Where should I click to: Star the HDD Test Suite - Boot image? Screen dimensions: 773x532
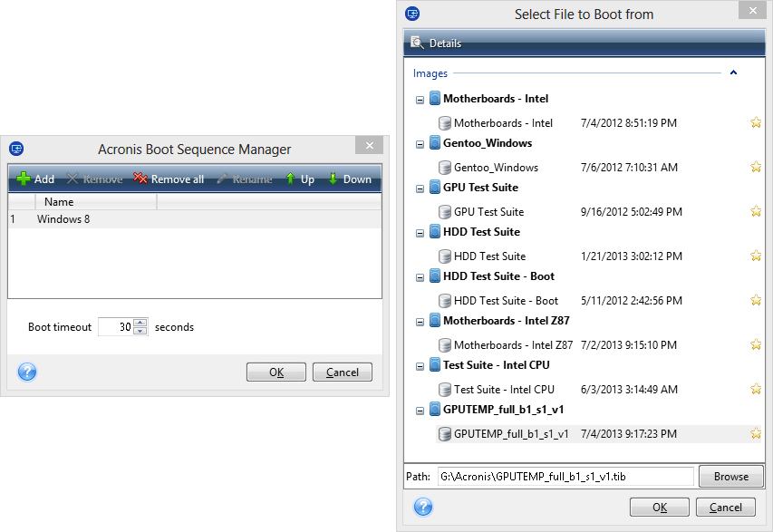(x=756, y=300)
